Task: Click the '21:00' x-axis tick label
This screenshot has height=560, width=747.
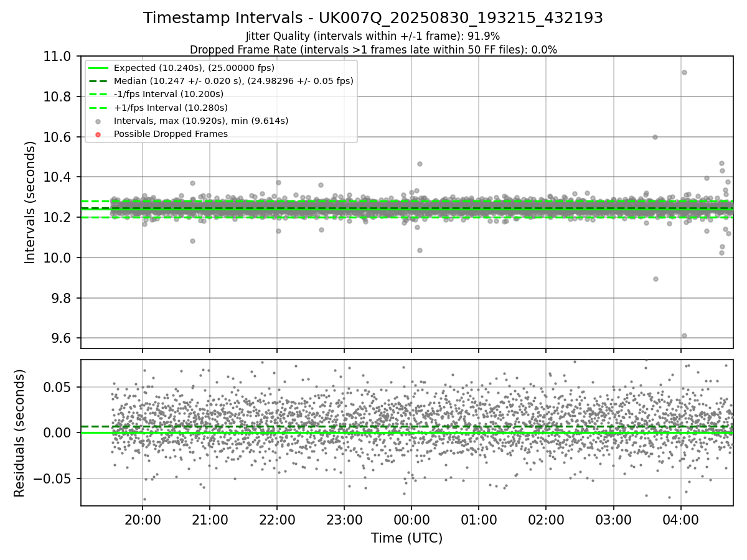Action: click(210, 520)
